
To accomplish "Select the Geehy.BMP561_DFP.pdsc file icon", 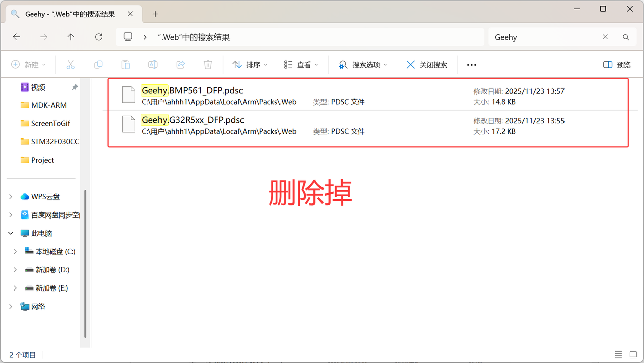I will (x=129, y=95).
